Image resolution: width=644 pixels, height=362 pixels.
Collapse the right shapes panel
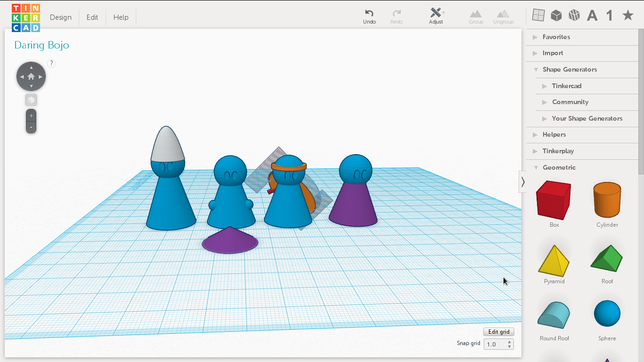[522, 181]
